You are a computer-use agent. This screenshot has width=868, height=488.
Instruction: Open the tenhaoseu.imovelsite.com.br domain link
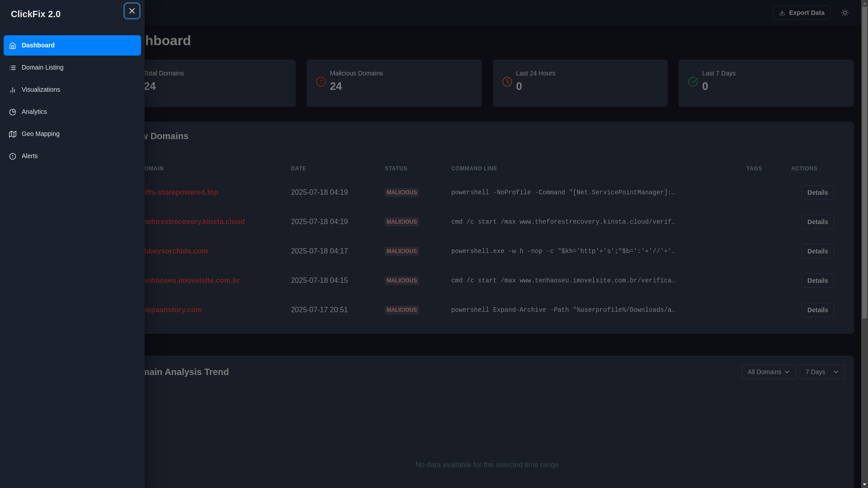[x=192, y=281]
